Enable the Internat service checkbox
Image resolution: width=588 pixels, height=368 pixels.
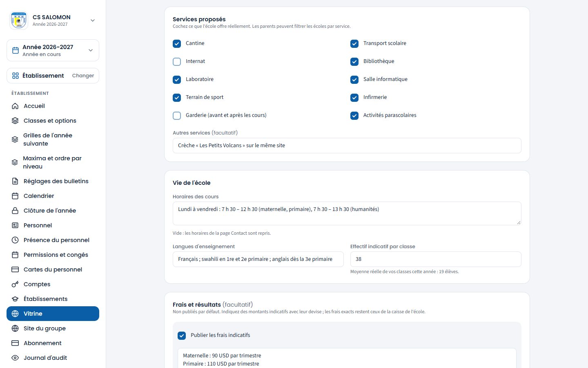pos(177,62)
